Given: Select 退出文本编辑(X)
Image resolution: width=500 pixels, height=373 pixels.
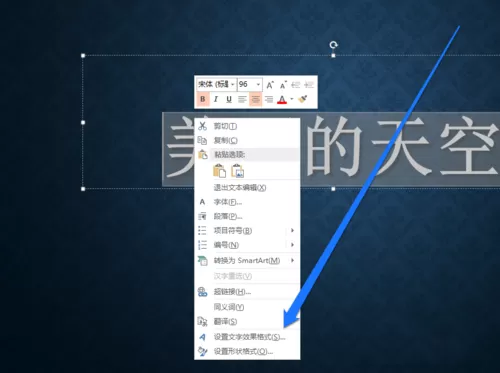Looking at the screenshot, I should tap(247, 188).
